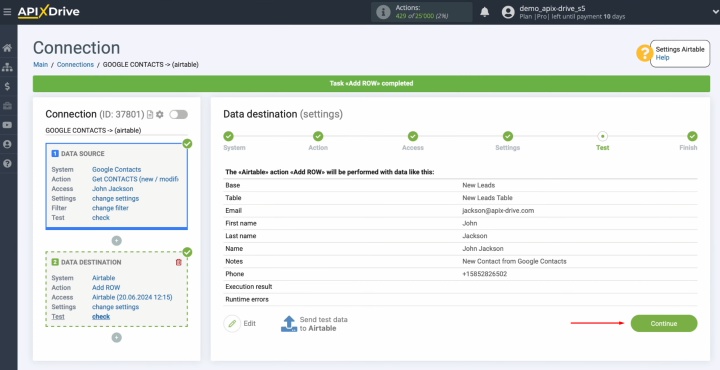Click the Runtime errors row label
This screenshot has width=720, height=370.
[247, 299]
